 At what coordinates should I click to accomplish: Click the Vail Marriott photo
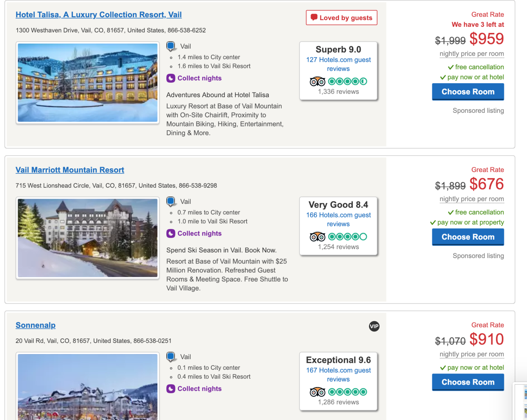[x=87, y=238]
